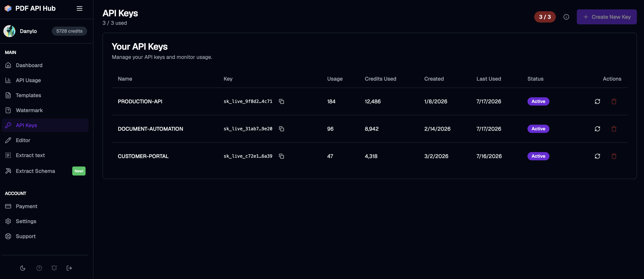The height and width of the screenshot is (279, 644).
Task: Click the help question mark icon
Action: pyautogui.click(x=39, y=268)
